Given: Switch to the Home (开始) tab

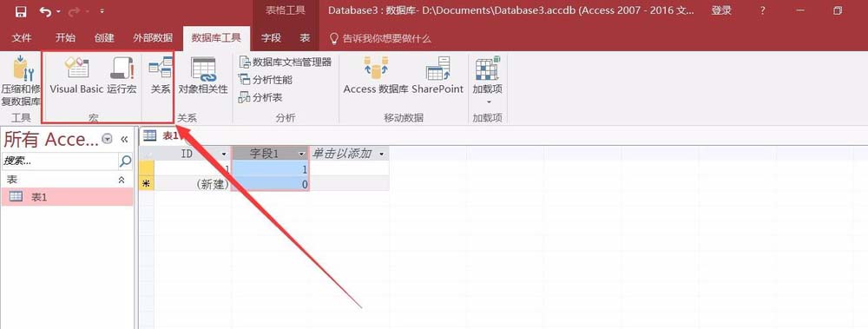Looking at the screenshot, I should [x=65, y=38].
